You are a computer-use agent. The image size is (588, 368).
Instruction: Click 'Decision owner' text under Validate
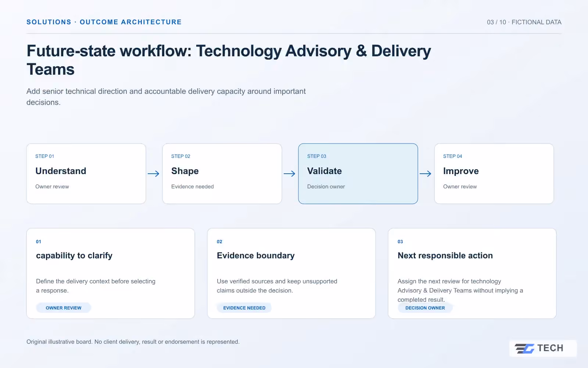pos(326,187)
